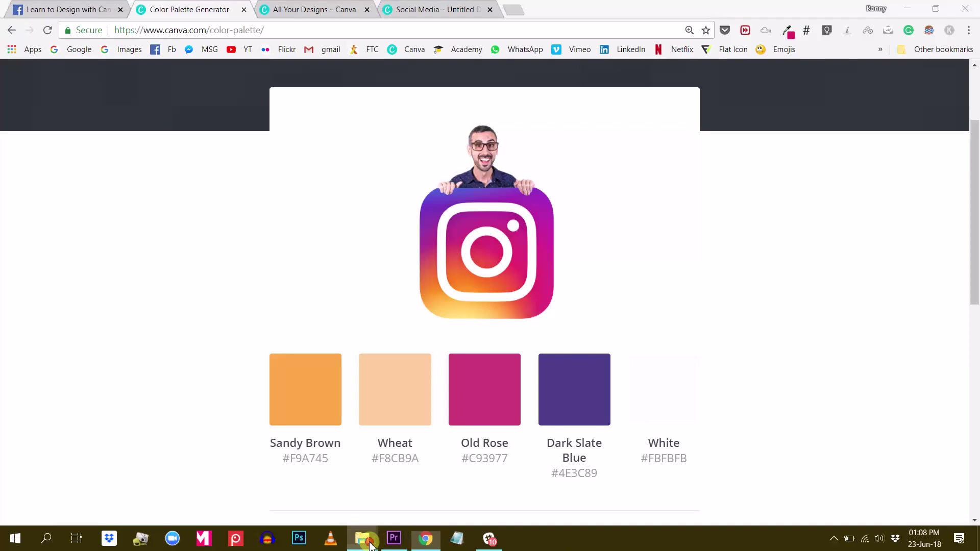Copy the hex code #F9A745
This screenshot has height=551, width=980.
coord(305,458)
